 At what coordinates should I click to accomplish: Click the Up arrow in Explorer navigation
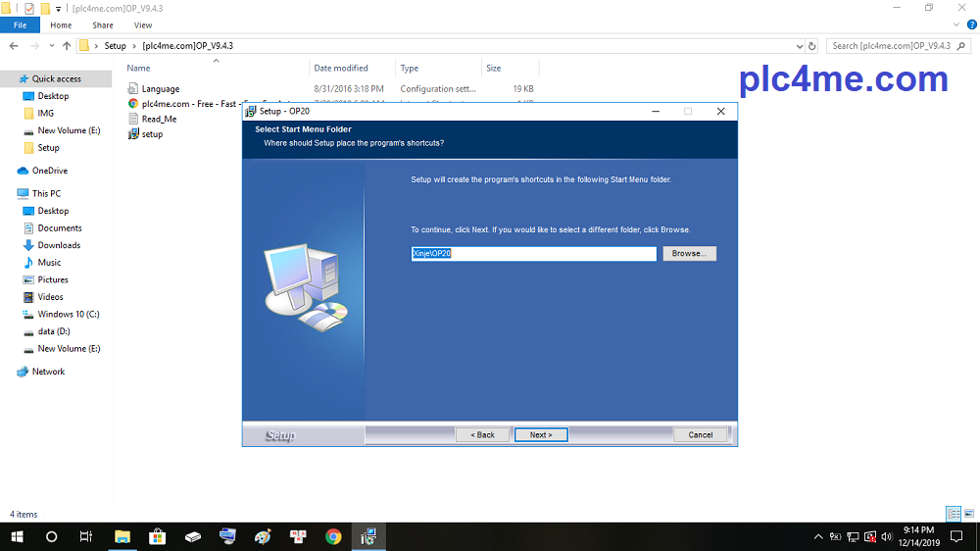67,46
